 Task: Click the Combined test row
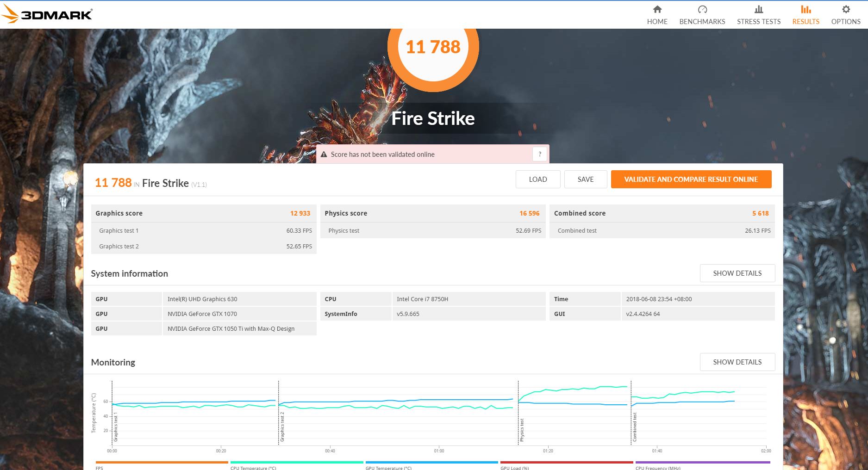coord(662,230)
